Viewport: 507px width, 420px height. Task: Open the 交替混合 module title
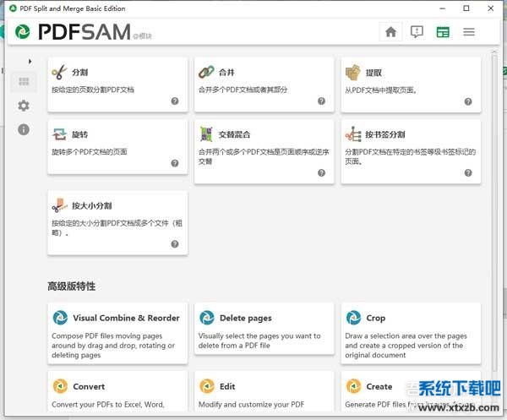234,134
